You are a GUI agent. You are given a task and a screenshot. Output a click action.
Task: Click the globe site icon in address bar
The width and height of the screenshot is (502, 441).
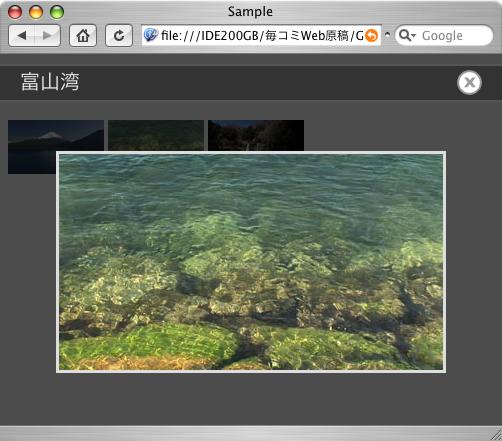pos(151,35)
